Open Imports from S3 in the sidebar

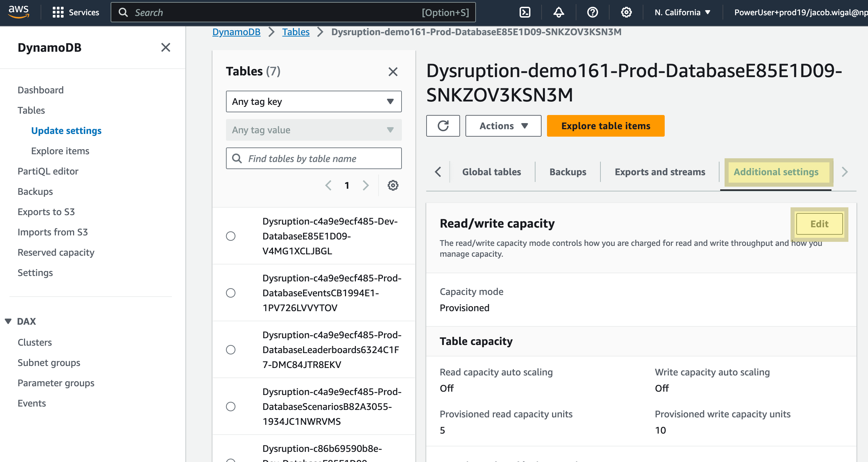click(x=52, y=232)
